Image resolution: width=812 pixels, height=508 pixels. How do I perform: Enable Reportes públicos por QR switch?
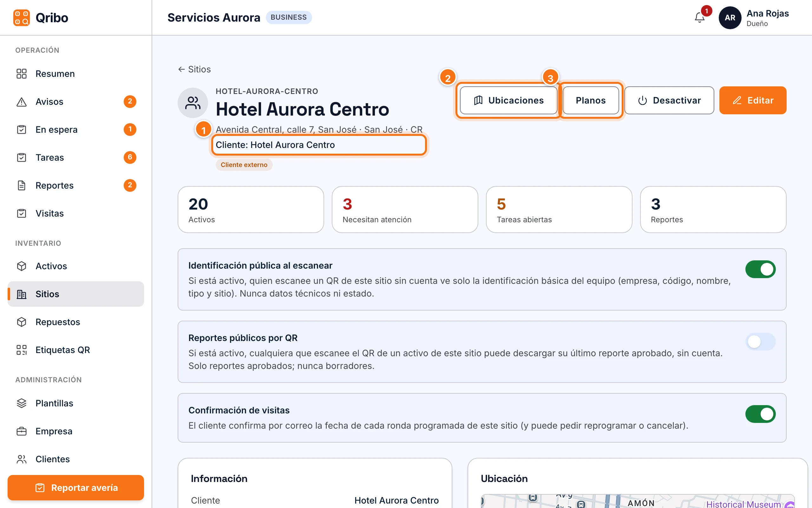(x=760, y=342)
